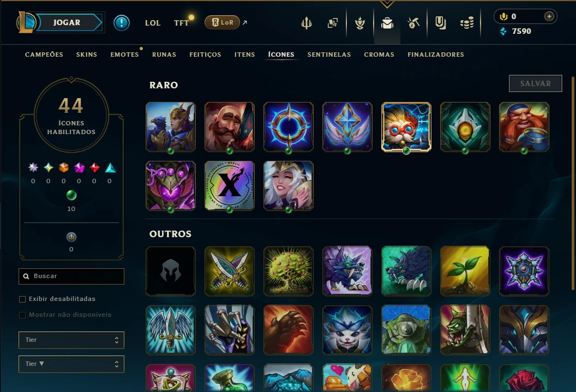Select the Heimerdinger rare summoner icon

(406, 127)
